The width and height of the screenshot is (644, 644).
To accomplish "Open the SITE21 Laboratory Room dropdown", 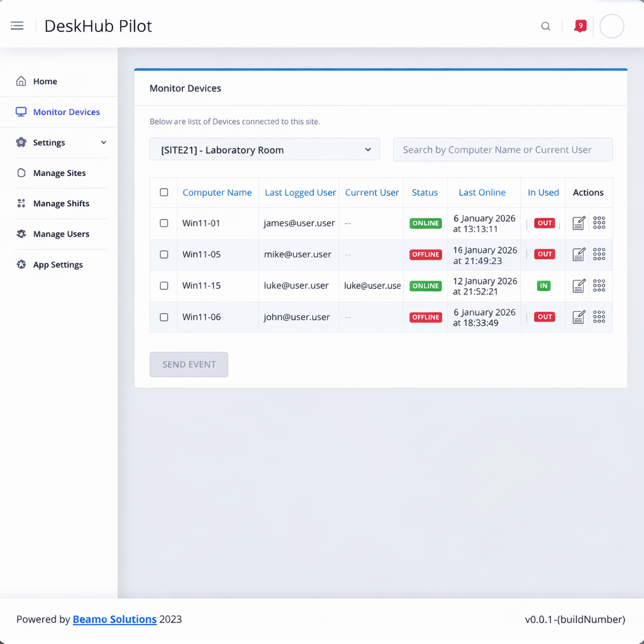I will pyautogui.click(x=265, y=150).
